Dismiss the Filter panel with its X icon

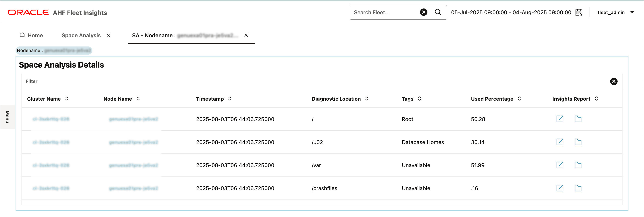614,81
